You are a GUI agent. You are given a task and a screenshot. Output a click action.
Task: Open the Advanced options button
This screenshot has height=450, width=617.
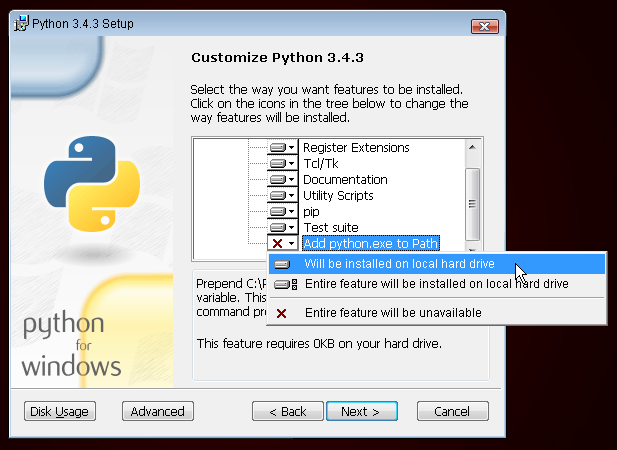click(x=157, y=411)
